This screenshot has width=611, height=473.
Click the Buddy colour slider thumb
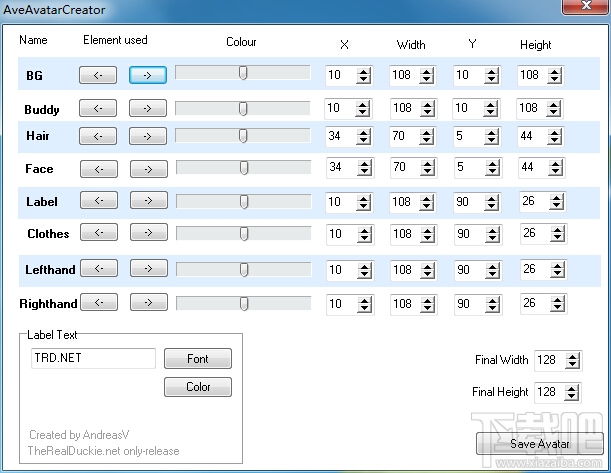point(243,109)
